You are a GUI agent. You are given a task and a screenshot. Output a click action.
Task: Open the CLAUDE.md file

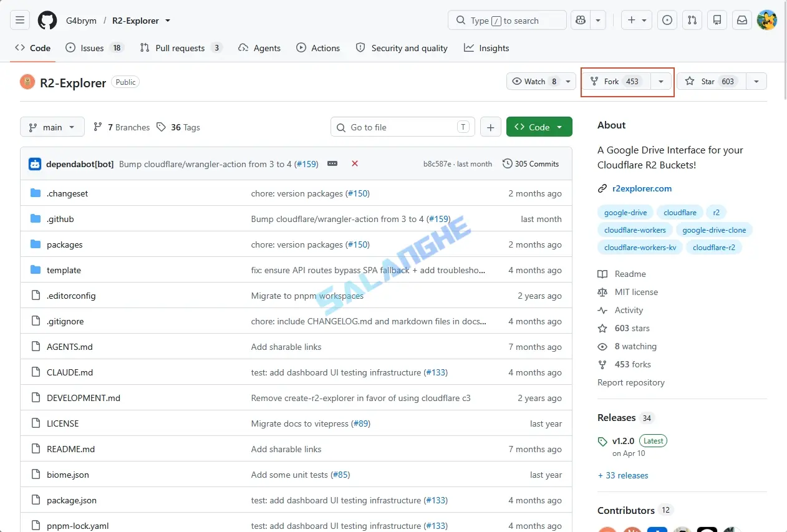70,372
